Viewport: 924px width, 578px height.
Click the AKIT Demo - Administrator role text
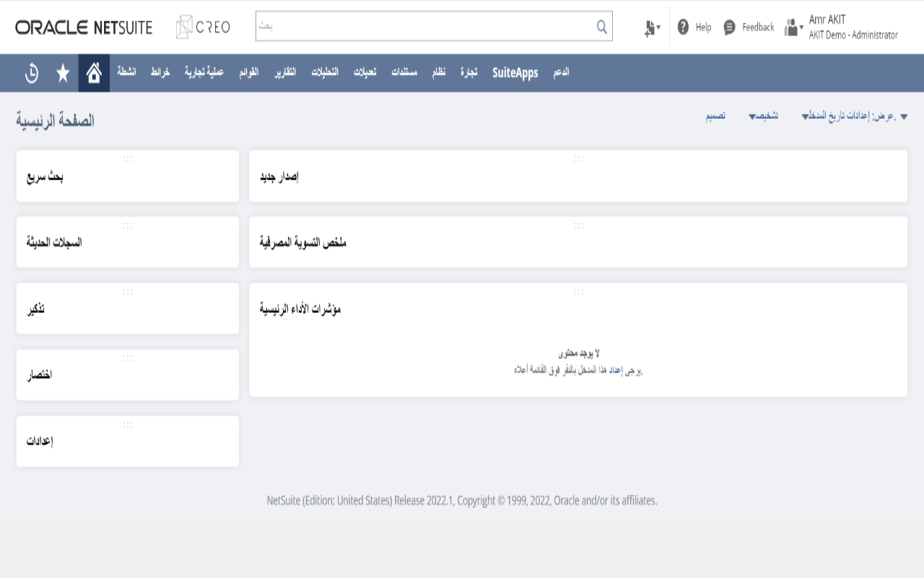[x=853, y=35]
